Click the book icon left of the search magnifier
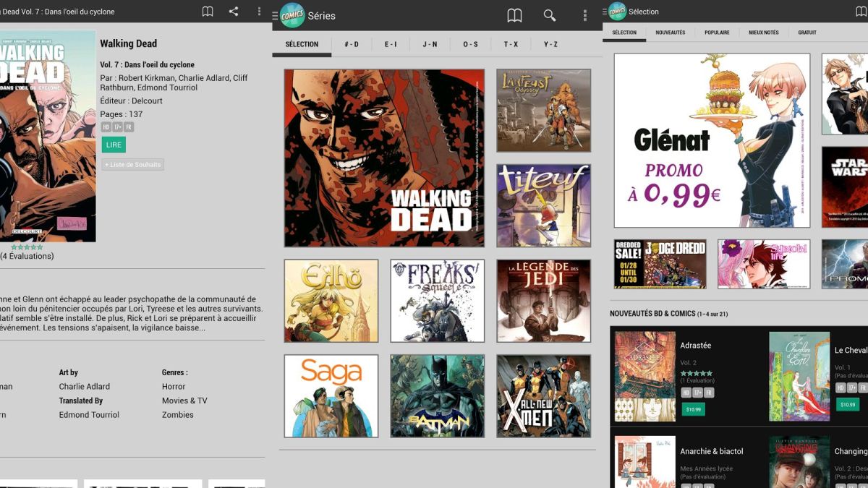This screenshot has width=868, height=488. [514, 15]
